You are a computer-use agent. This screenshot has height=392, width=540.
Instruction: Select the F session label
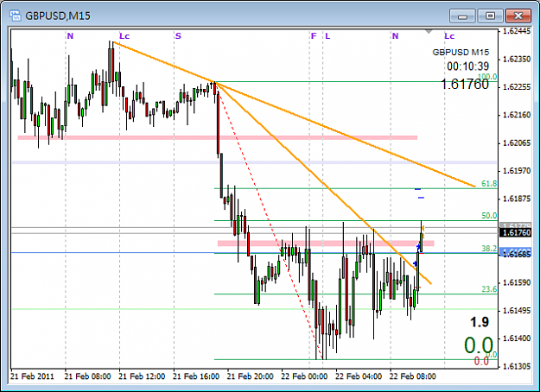click(x=314, y=35)
